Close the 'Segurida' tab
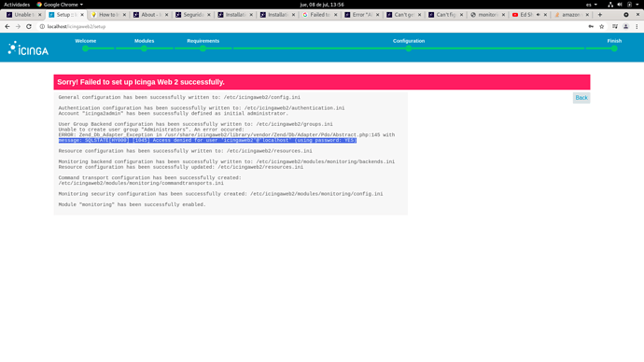This screenshot has height=362, width=644. pyautogui.click(x=209, y=14)
